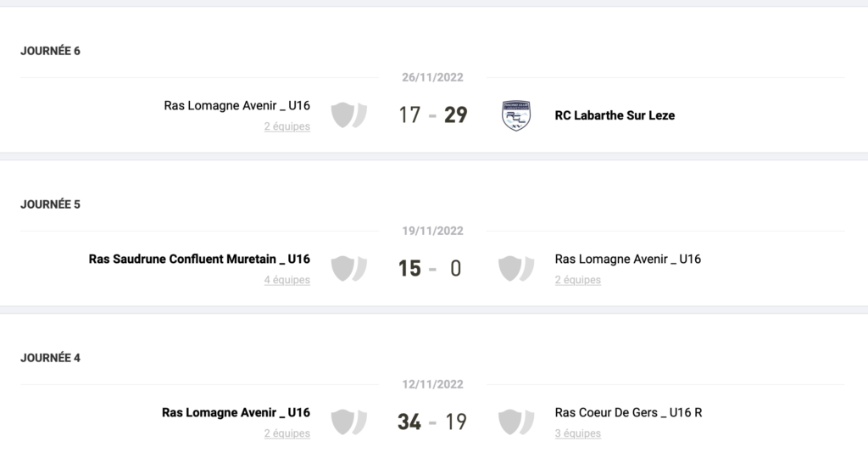
Task: Click Ras Coeur De Gers placeholder shield
Action: 515,422
